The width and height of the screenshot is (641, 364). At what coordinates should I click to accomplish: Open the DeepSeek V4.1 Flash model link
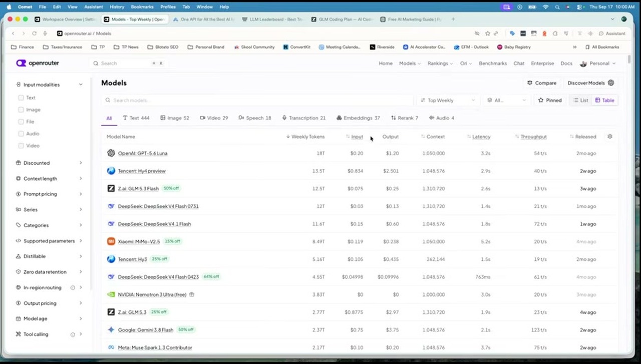click(154, 224)
